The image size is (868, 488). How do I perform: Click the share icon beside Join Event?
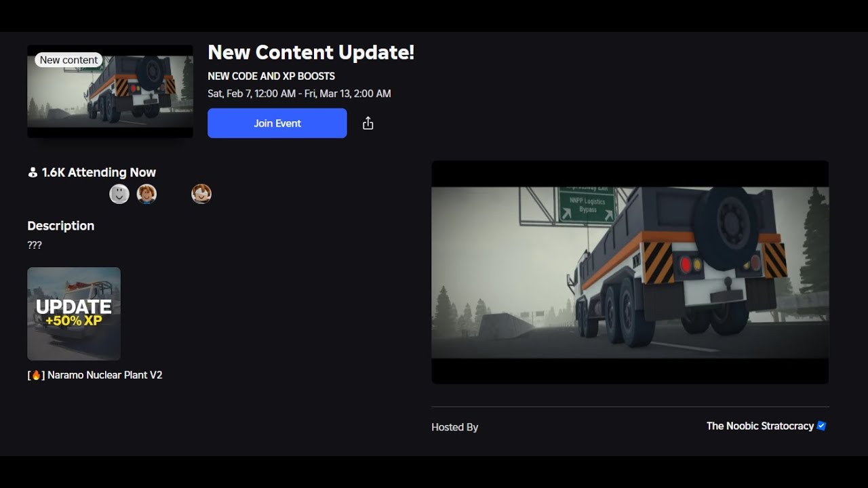click(368, 123)
